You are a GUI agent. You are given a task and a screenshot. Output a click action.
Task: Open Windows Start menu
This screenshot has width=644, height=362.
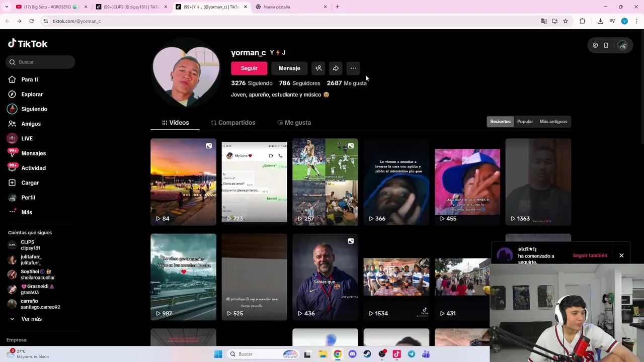(x=218, y=354)
